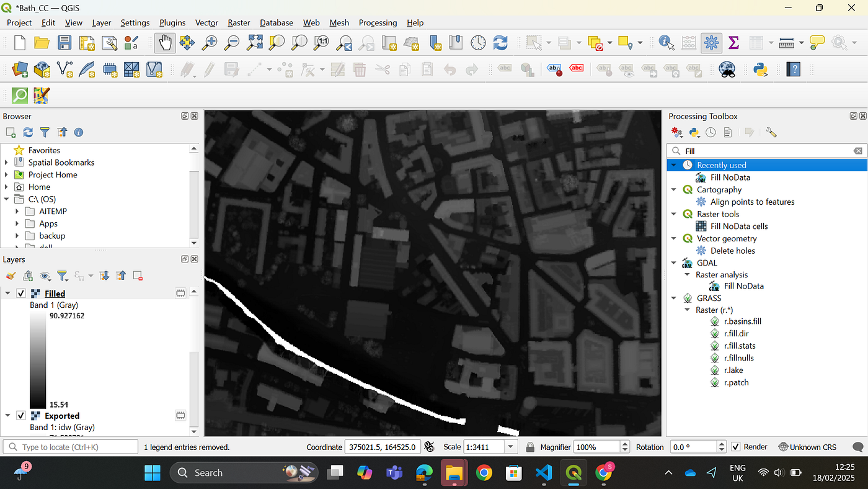The width and height of the screenshot is (868, 489).
Task: Select the r.lake algorithm
Action: tap(733, 370)
